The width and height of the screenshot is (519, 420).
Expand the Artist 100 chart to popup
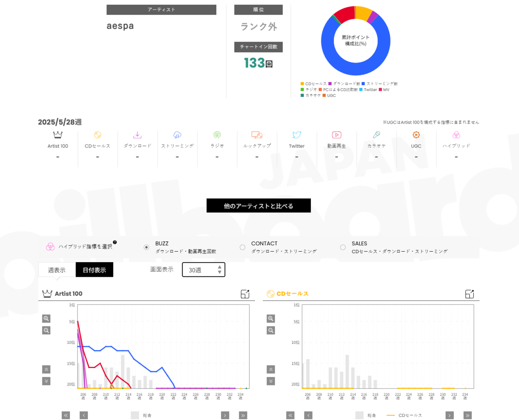click(x=245, y=294)
